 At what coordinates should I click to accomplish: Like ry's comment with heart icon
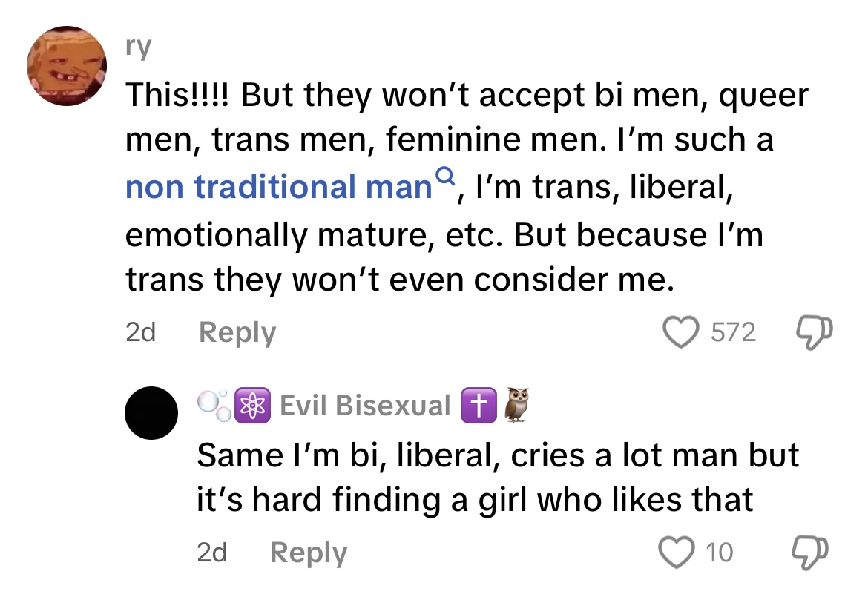pyautogui.click(x=680, y=332)
